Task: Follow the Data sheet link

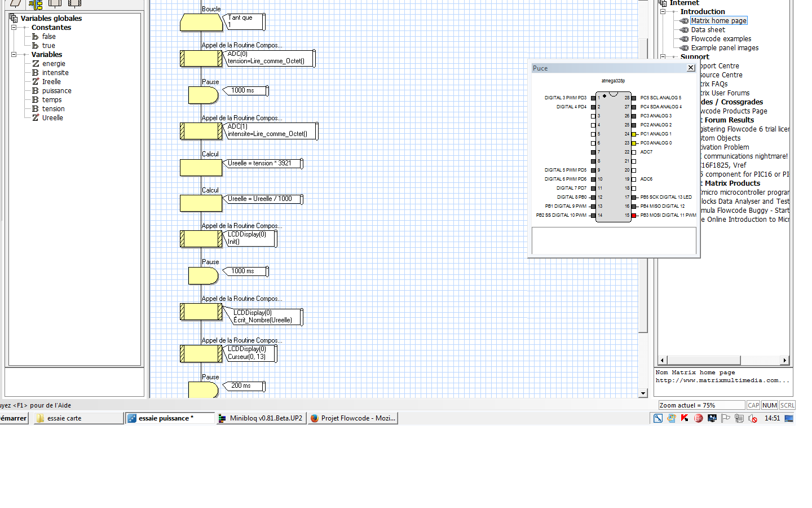Action: coord(706,29)
